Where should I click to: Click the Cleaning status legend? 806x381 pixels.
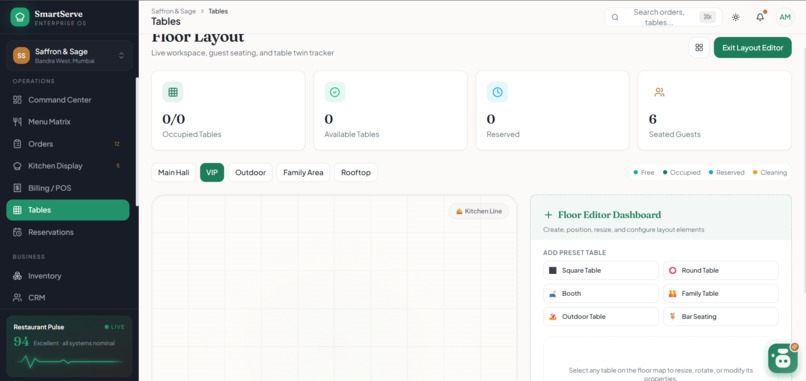[x=770, y=173]
